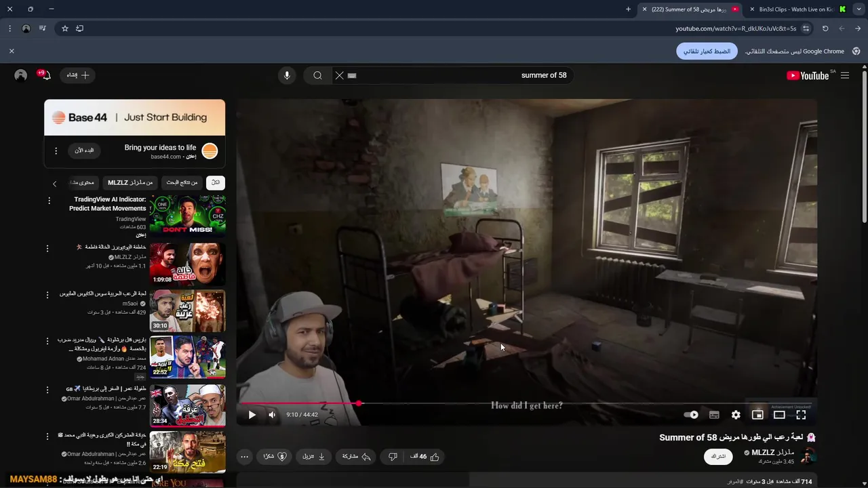This screenshot has width=868, height=488.
Task: Open options for GB travel video
Action: click(47, 390)
